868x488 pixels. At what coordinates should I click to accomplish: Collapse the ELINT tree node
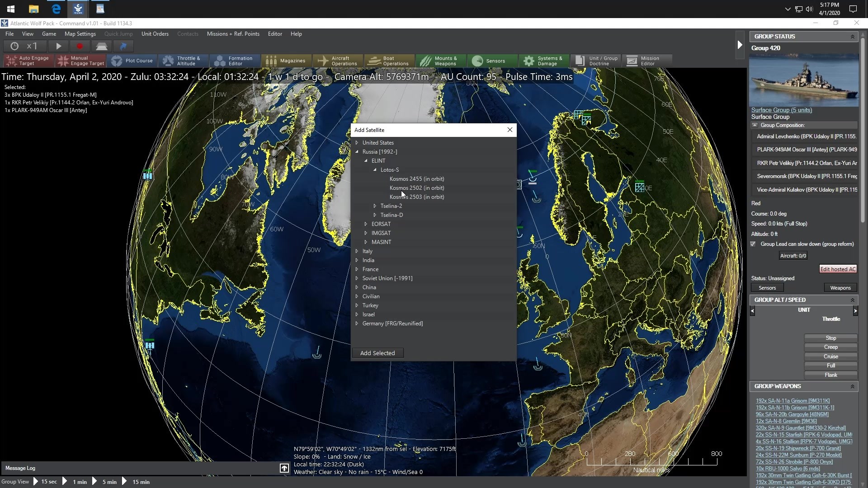(x=366, y=161)
